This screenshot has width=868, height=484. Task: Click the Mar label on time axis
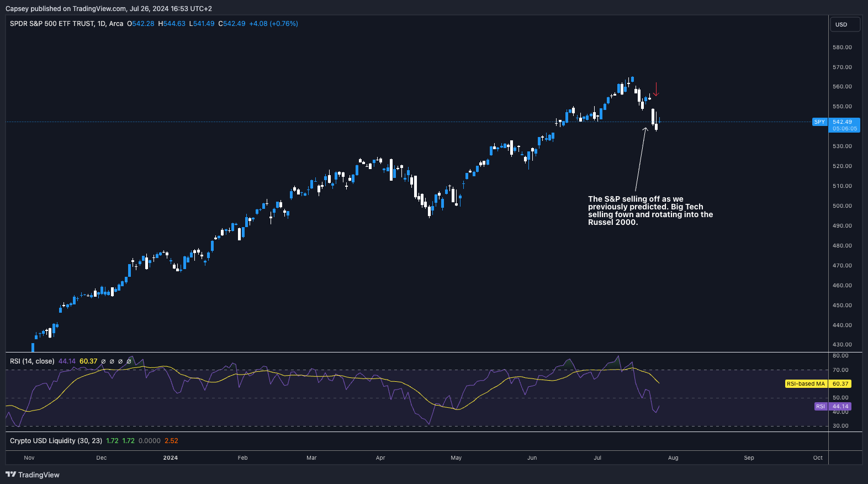311,457
